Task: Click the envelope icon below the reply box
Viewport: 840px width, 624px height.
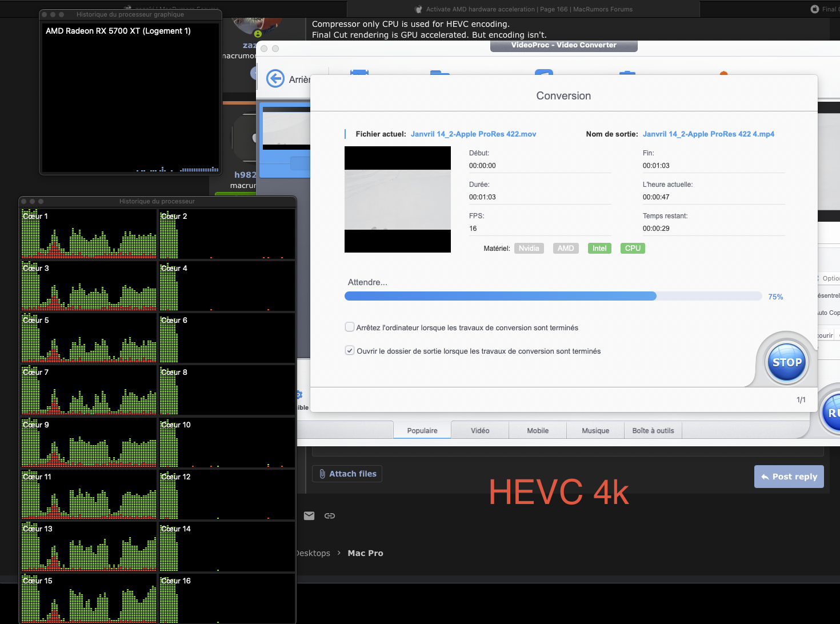Action: pyautogui.click(x=309, y=515)
